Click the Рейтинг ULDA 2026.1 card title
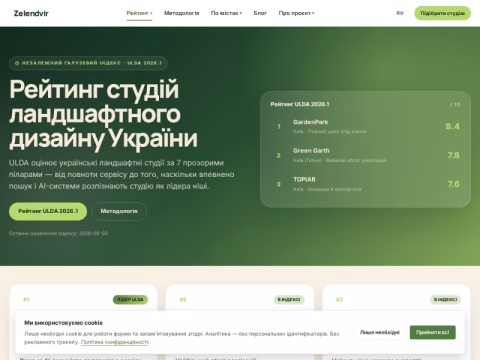The image size is (480, 360). [x=300, y=104]
